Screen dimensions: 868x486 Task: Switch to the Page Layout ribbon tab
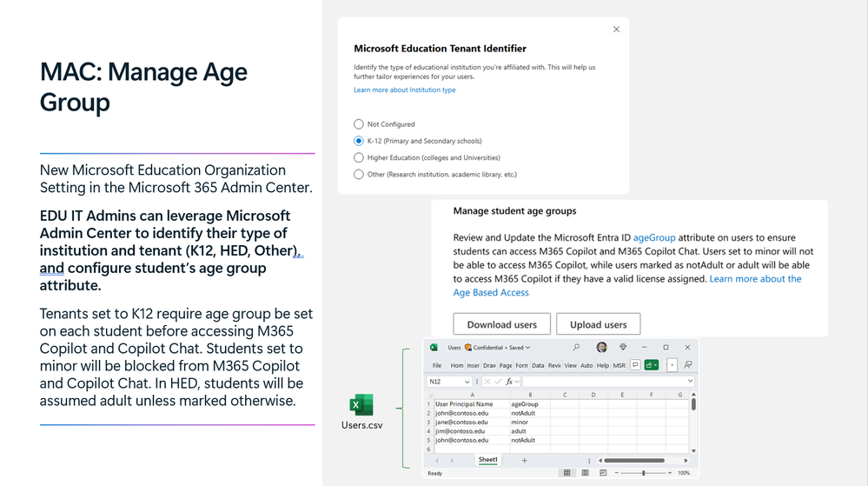(x=506, y=365)
